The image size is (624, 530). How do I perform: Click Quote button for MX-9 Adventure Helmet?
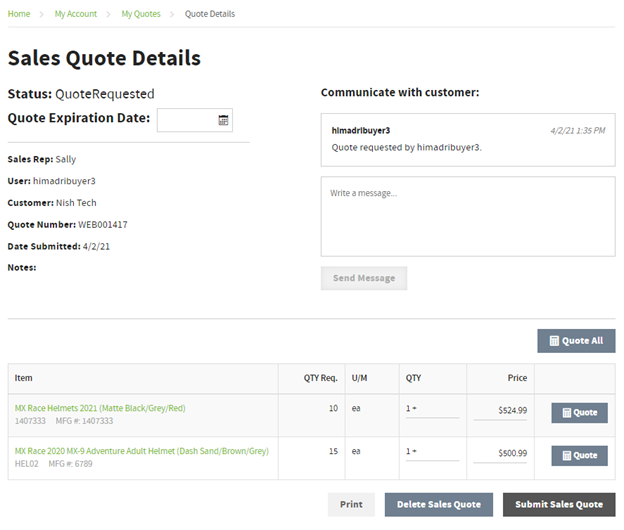coord(579,456)
